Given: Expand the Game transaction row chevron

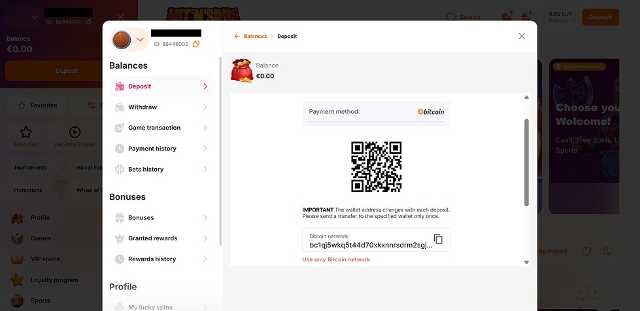Looking at the screenshot, I should coord(205,128).
